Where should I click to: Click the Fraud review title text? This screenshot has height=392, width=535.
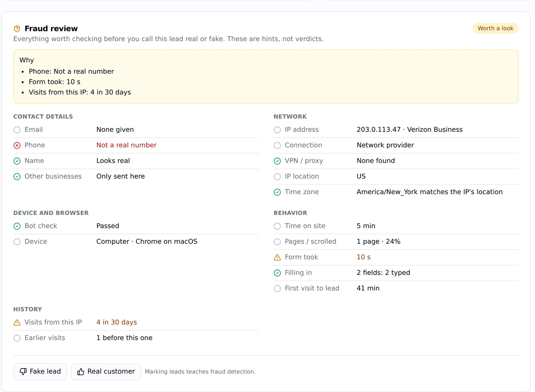point(51,28)
